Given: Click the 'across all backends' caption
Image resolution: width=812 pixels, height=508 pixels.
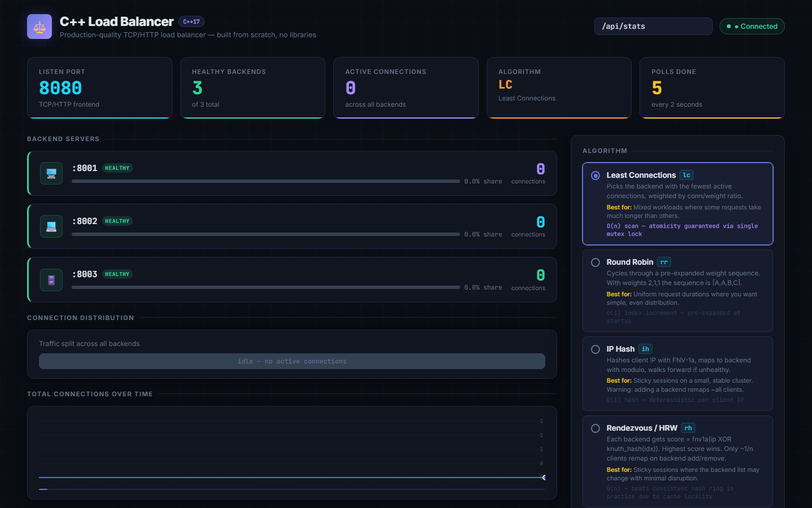Looking at the screenshot, I should pyautogui.click(x=376, y=104).
